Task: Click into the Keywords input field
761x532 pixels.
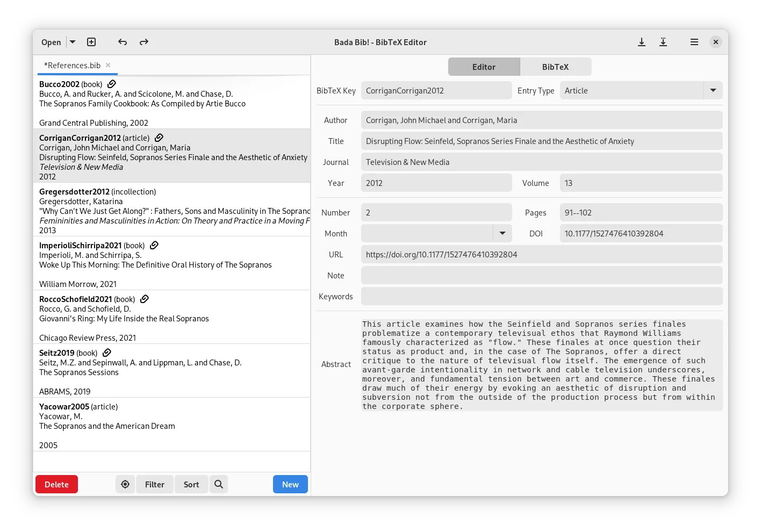Action: tap(542, 296)
